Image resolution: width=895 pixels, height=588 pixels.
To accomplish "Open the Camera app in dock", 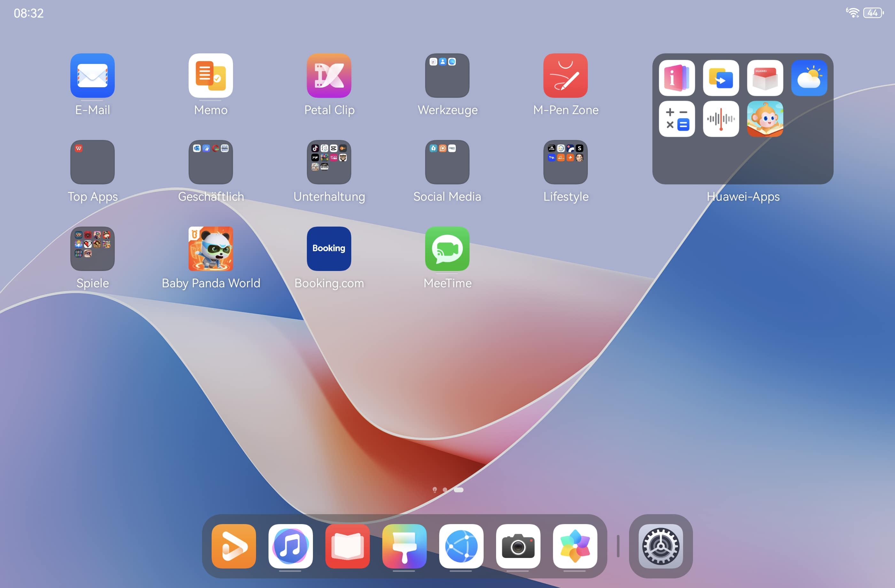I will click(x=518, y=546).
